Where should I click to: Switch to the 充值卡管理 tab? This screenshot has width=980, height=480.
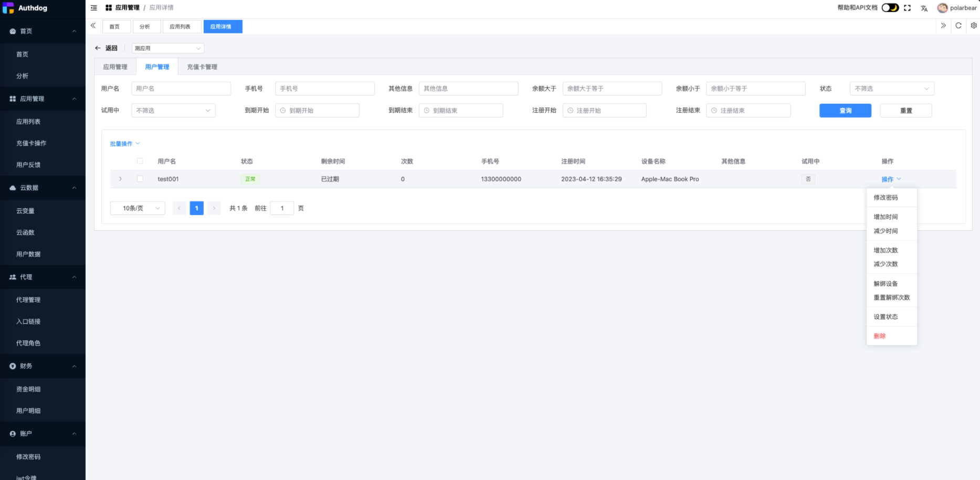point(202,67)
